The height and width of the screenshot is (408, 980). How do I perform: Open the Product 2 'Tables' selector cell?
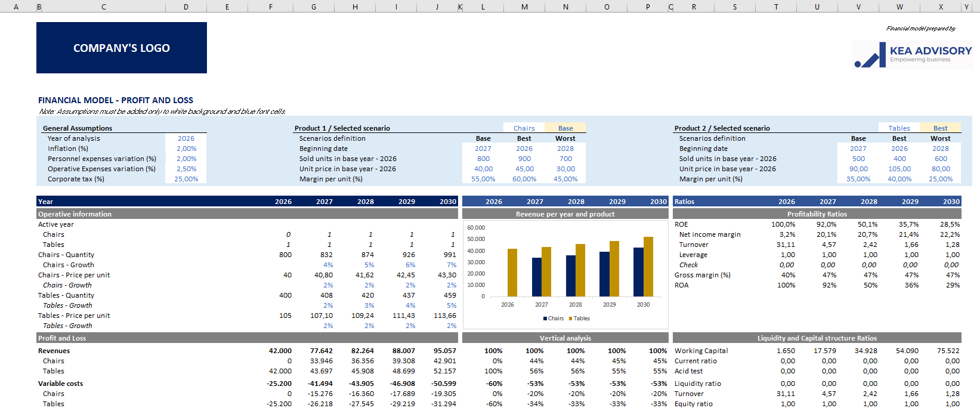click(899, 128)
